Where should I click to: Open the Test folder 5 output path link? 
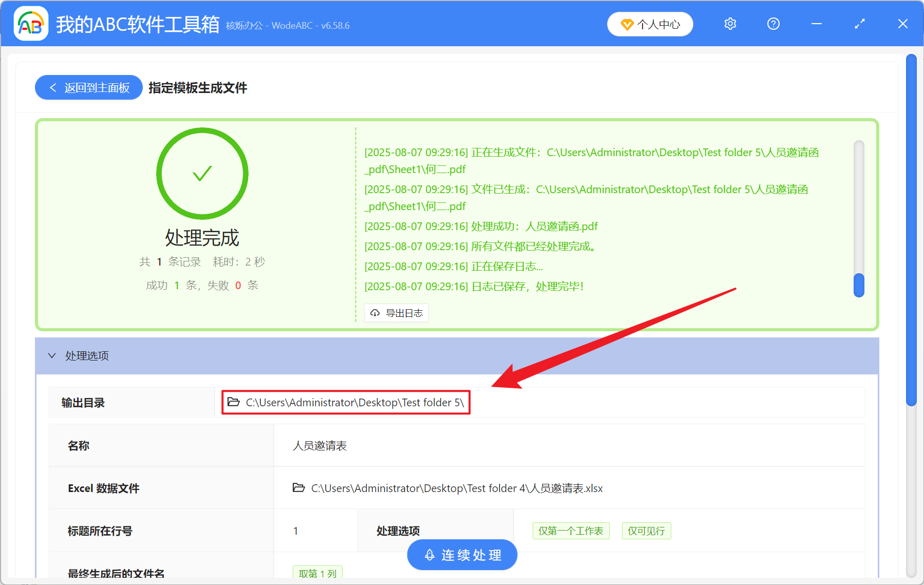click(355, 402)
